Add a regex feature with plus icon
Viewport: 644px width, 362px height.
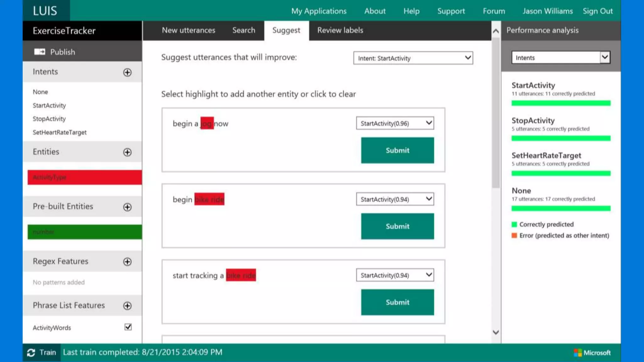point(127,262)
